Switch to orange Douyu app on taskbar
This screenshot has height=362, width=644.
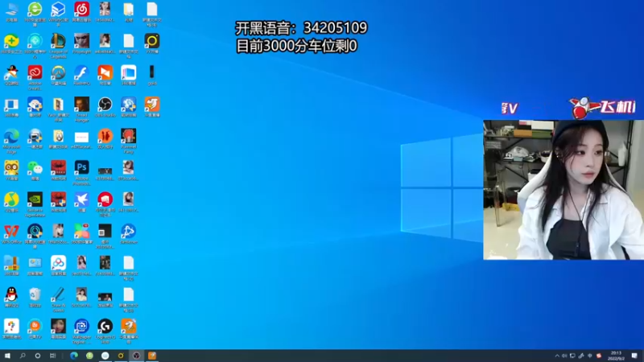(x=152, y=356)
